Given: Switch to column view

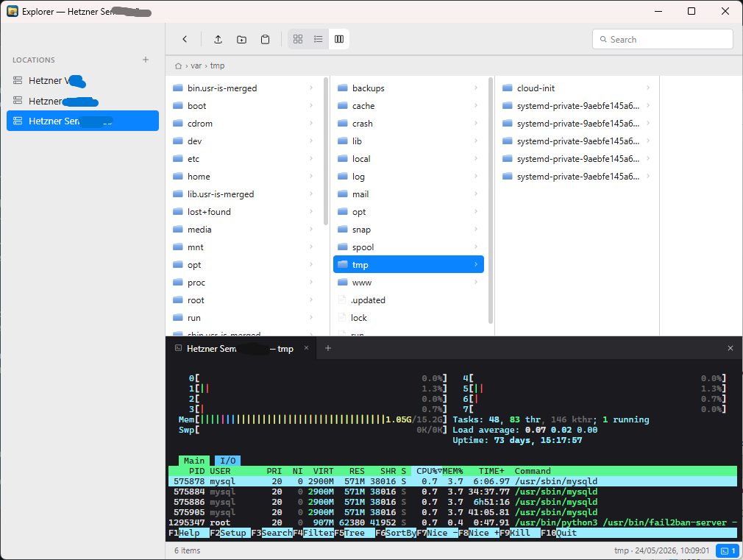Looking at the screenshot, I should click(339, 39).
